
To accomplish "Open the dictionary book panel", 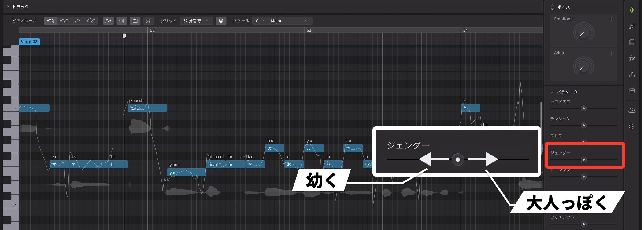I will click(632, 42).
